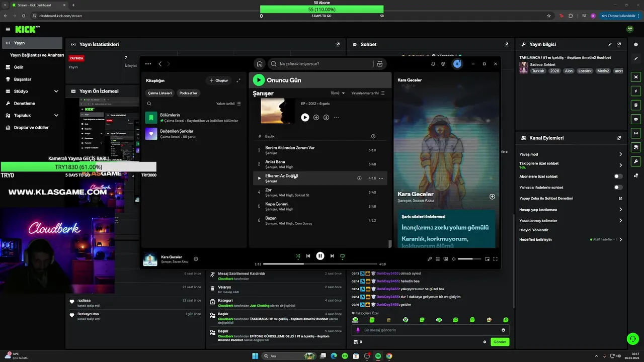Select Çalma Listeleri filter chip
The height and width of the screenshot is (362, 644).
[160, 93]
